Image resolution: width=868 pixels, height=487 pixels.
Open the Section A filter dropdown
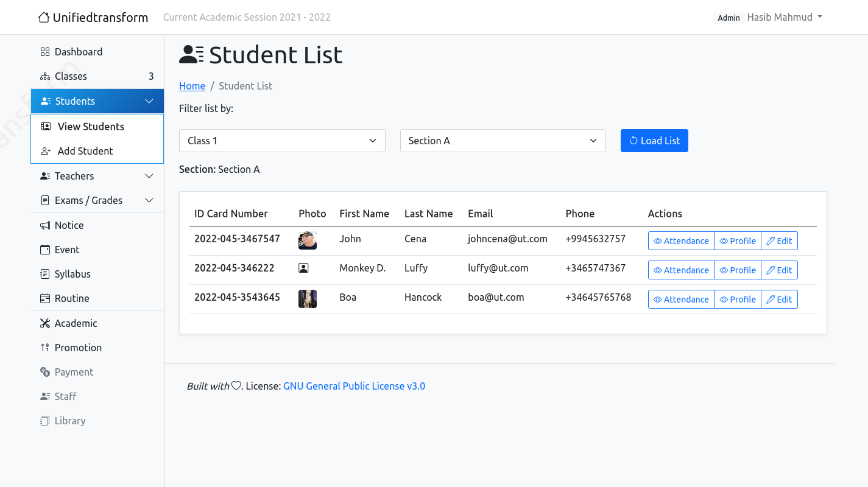coord(503,141)
